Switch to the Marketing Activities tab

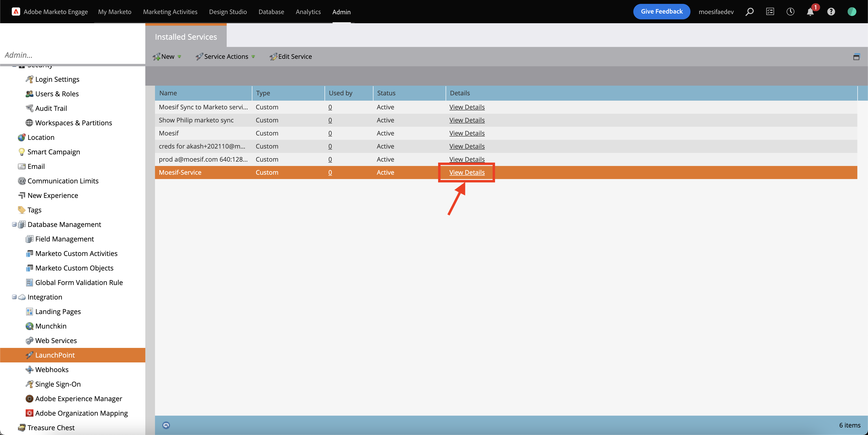[170, 12]
